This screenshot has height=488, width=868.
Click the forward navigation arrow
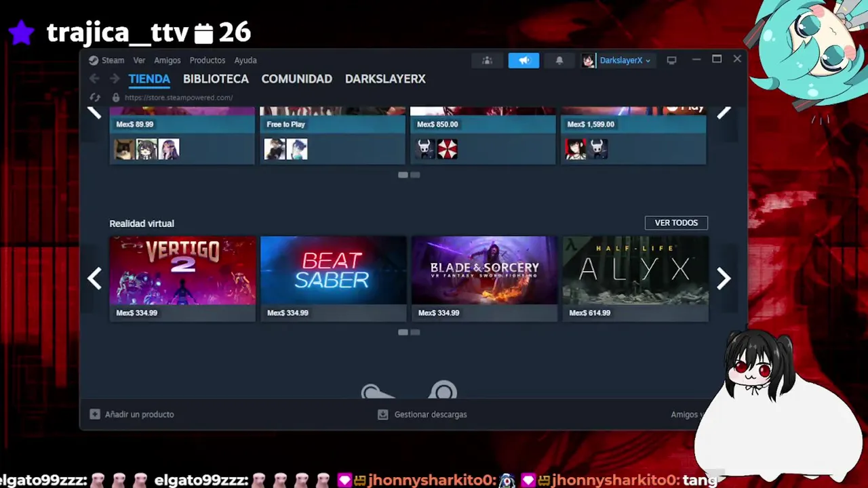point(114,79)
